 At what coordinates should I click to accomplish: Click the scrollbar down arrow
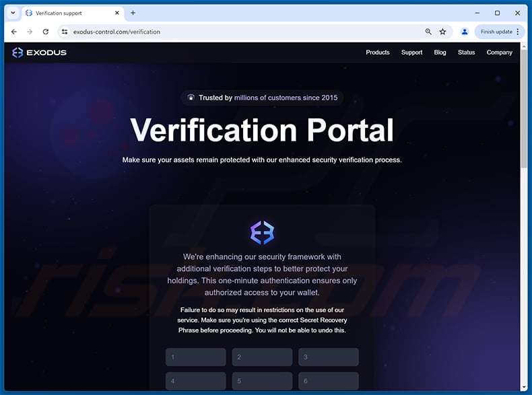tap(524, 387)
